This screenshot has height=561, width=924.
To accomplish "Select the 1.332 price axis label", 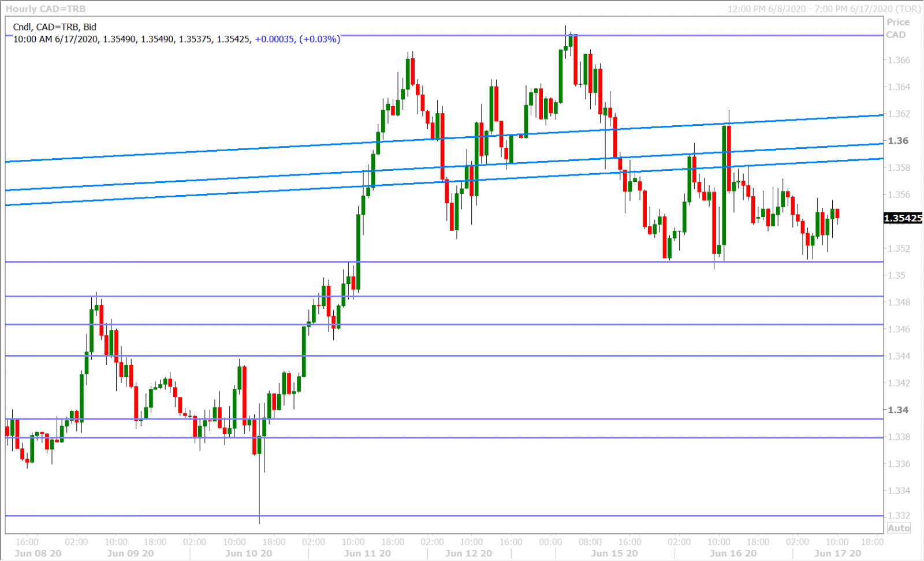I will tap(899, 515).
